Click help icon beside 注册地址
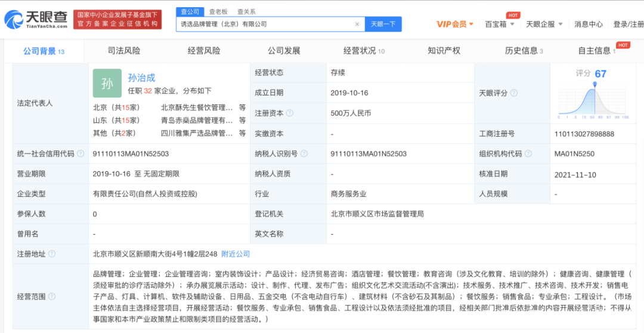Viewport: 644px width, 333px height. point(51,254)
